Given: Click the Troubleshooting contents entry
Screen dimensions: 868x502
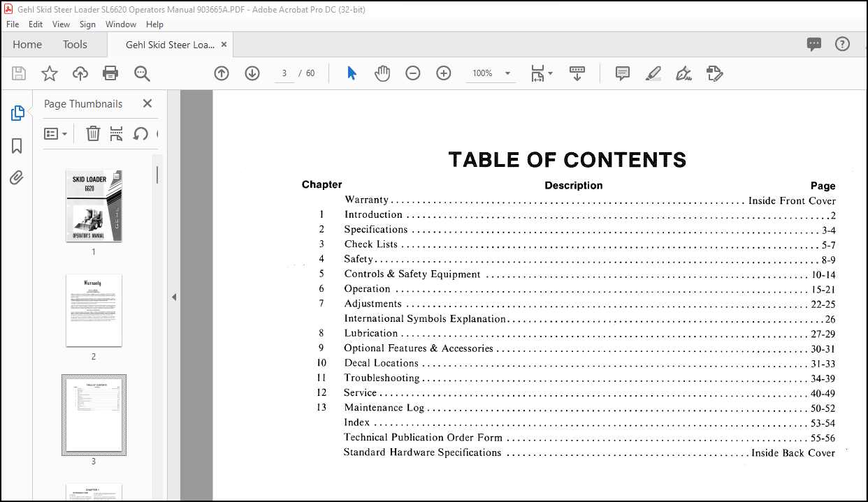Looking at the screenshot, I should click(382, 378).
